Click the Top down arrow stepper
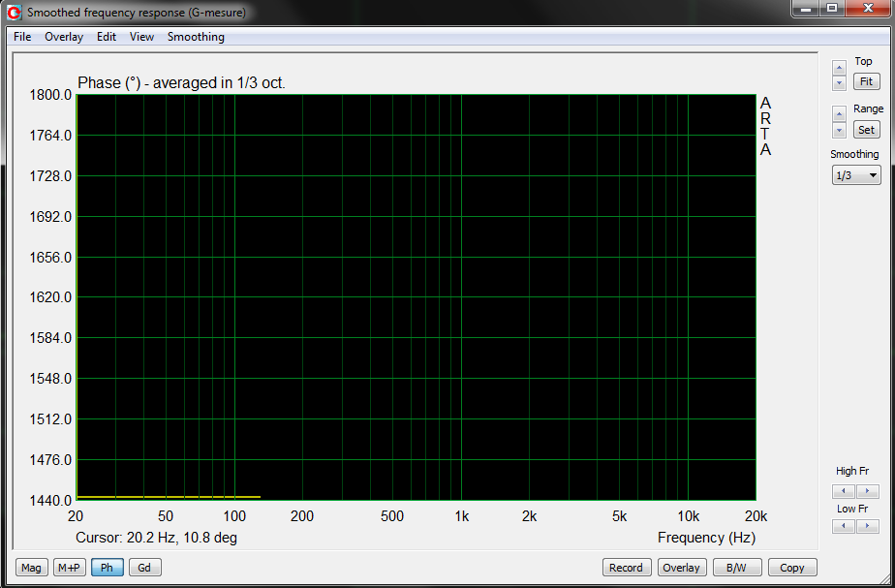The width and height of the screenshot is (895, 588). tap(839, 82)
